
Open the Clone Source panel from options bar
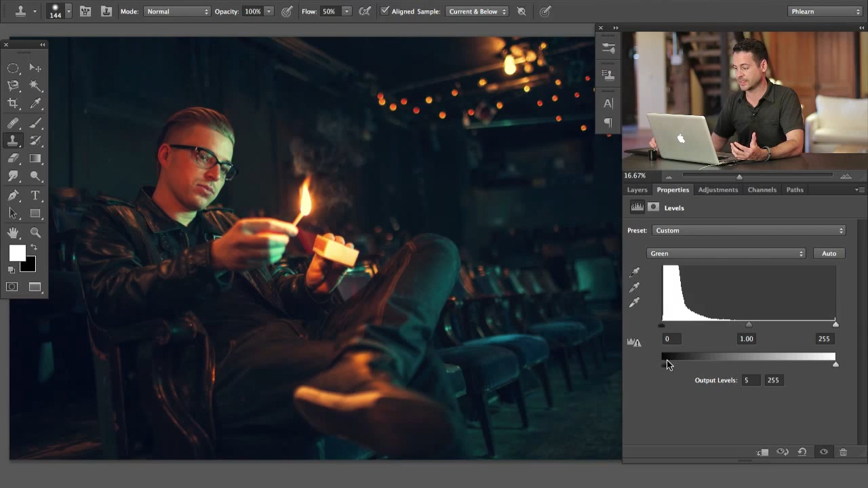pos(106,12)
